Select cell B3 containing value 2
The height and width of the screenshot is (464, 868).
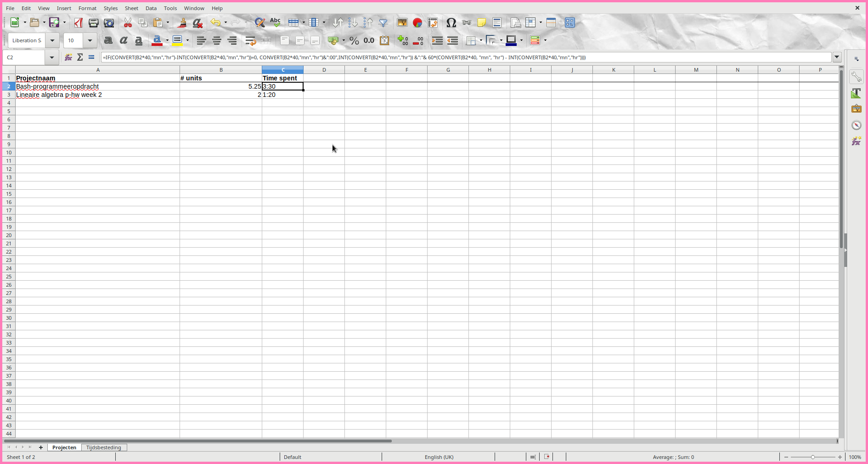pyautogui.click(x=220, y=95)
